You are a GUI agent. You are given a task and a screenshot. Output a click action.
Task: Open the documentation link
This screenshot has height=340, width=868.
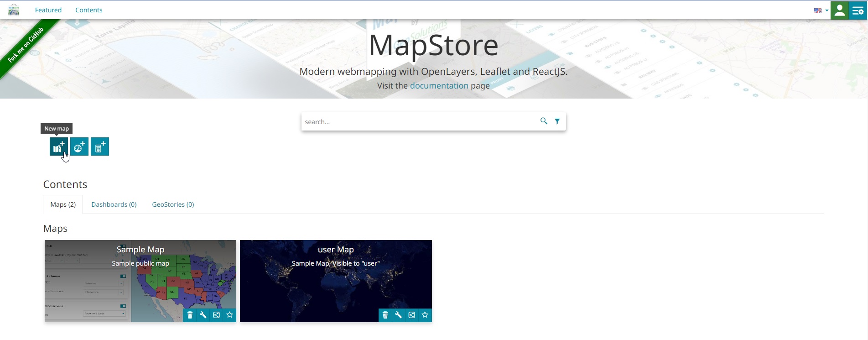[439, 85]
